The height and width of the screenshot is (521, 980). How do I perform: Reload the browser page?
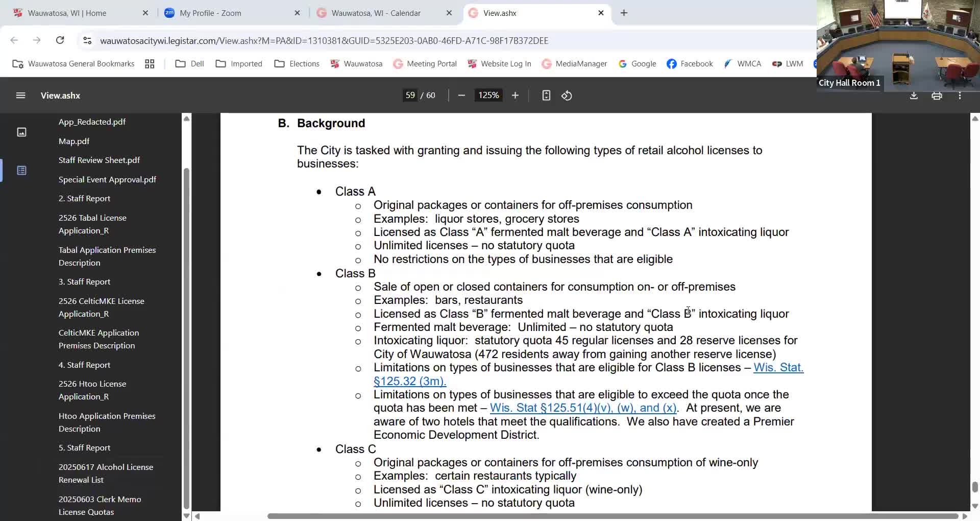[60, 40]
